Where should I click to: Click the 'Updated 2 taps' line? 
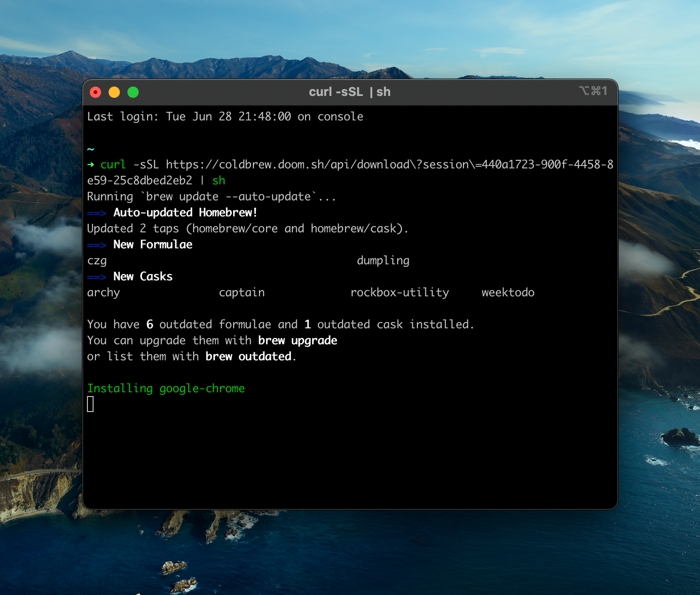point(248,229)
